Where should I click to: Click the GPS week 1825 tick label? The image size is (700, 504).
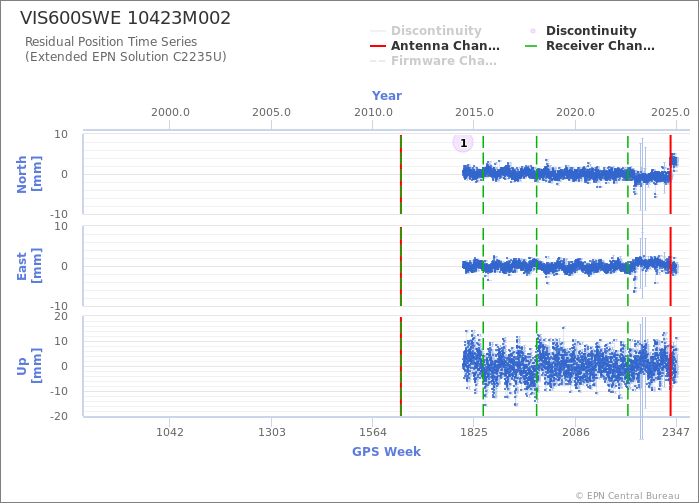474,432
